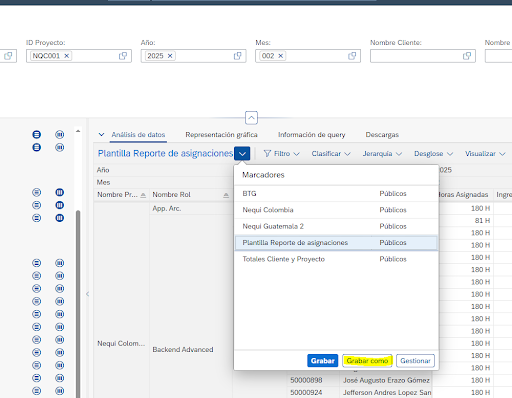Click the Nombre Rol column header
Screen dimensions: 512x398
[191, 195]
